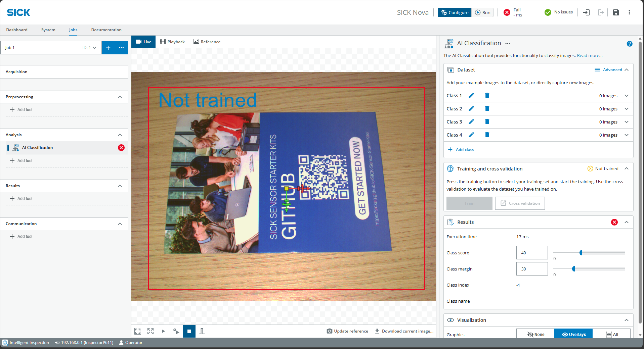Viewport: 644px width, 349px height.
Task: Stop live acquisition with square button
Action: (189, 331)
